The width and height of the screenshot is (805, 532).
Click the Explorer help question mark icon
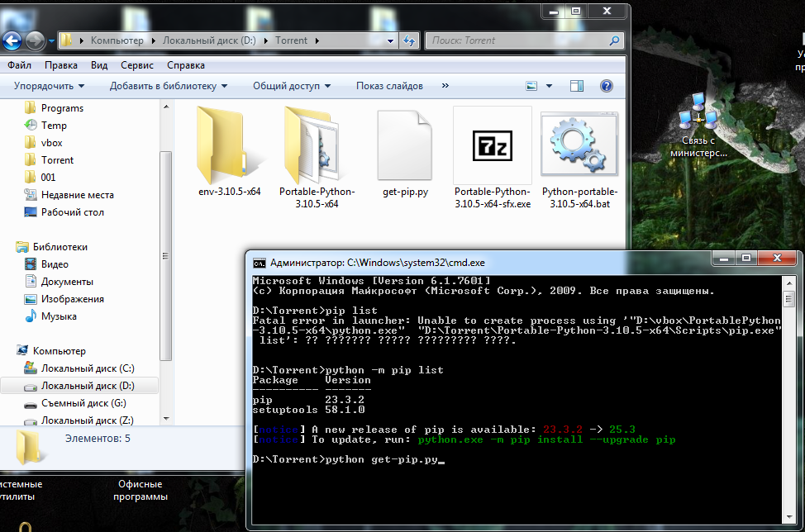tap(606, 86)
